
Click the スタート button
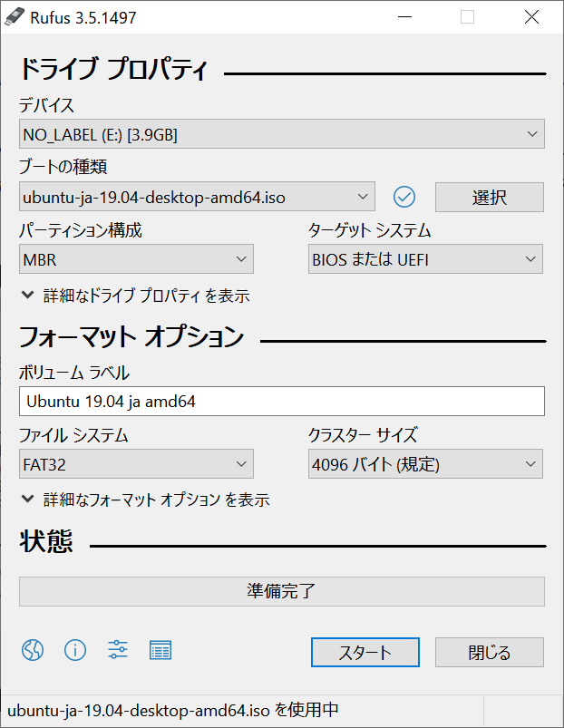365,653
